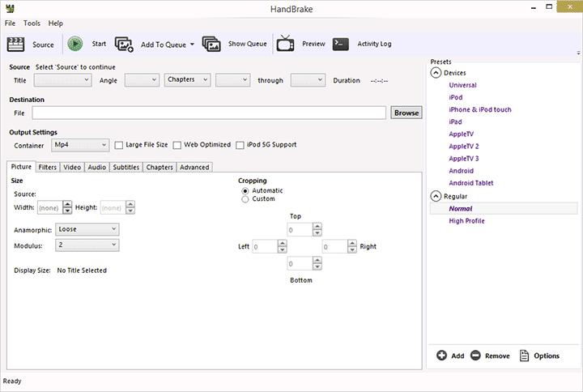Image resolution: width=583 pixels, height=392 pixels.
Task: Select the iPad preset
Action: click(x=455, y=122)
